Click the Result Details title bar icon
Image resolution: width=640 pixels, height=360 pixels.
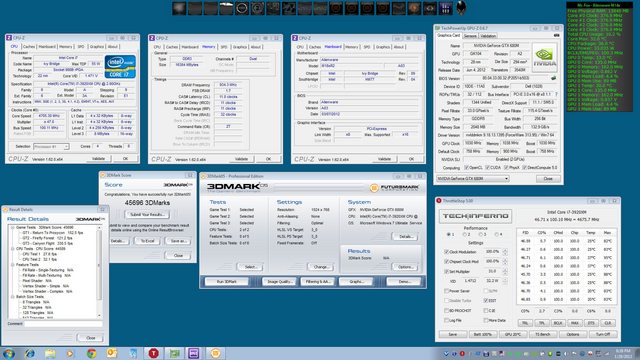[6, 209]
